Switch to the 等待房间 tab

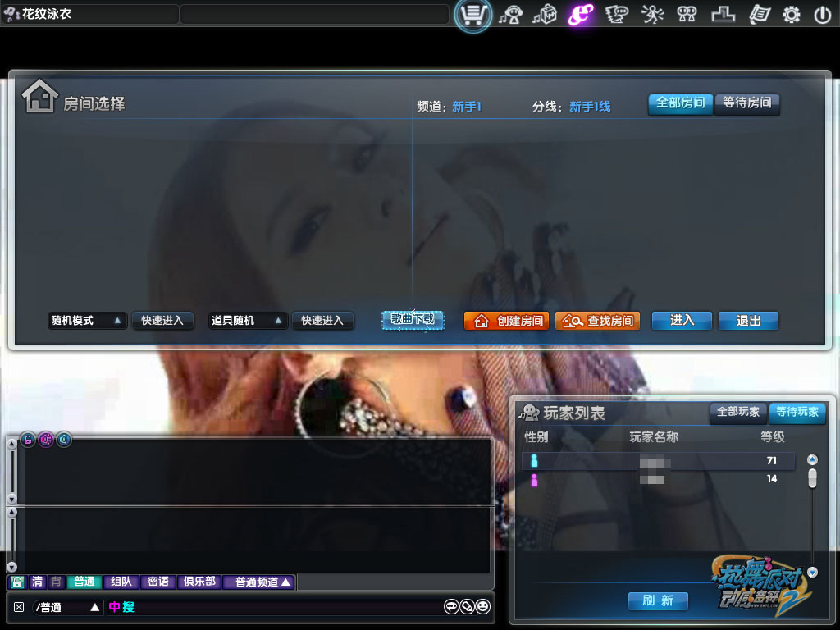pos(746,103)
